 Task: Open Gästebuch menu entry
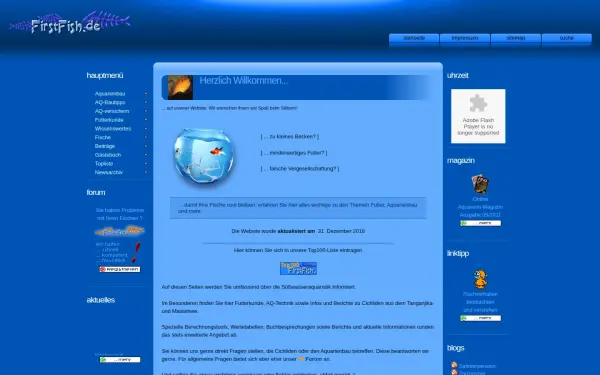click(x=108, y=155)
